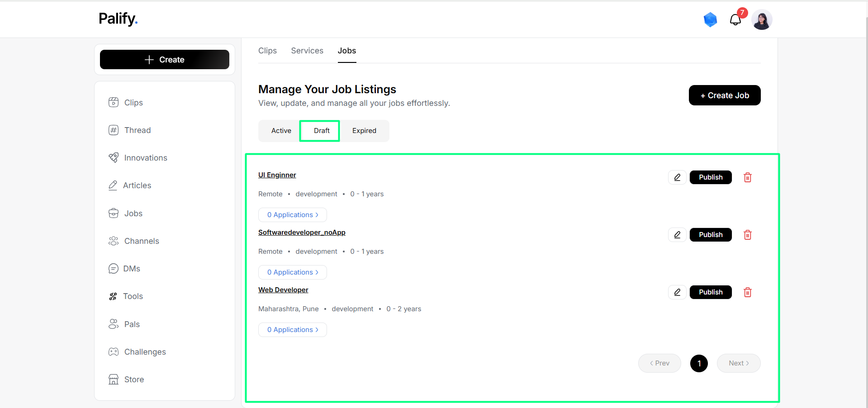Screen dimensions: 868x408
Task: Publish the Web Developer draft
Action: (x=711, y=292)
